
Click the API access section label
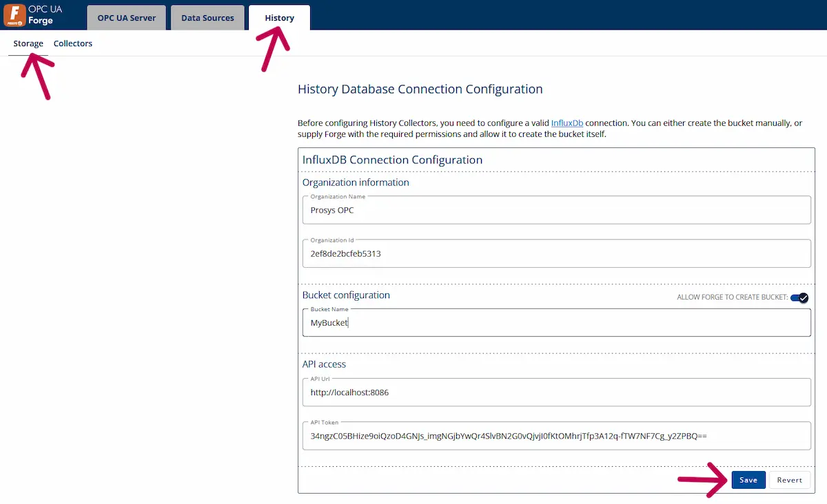(x=324, y=364)
